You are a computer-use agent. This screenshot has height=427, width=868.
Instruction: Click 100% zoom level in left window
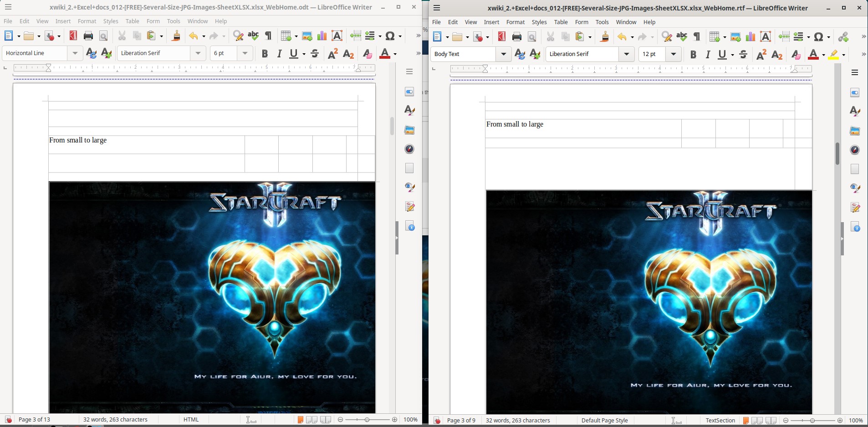pos(411,419)
